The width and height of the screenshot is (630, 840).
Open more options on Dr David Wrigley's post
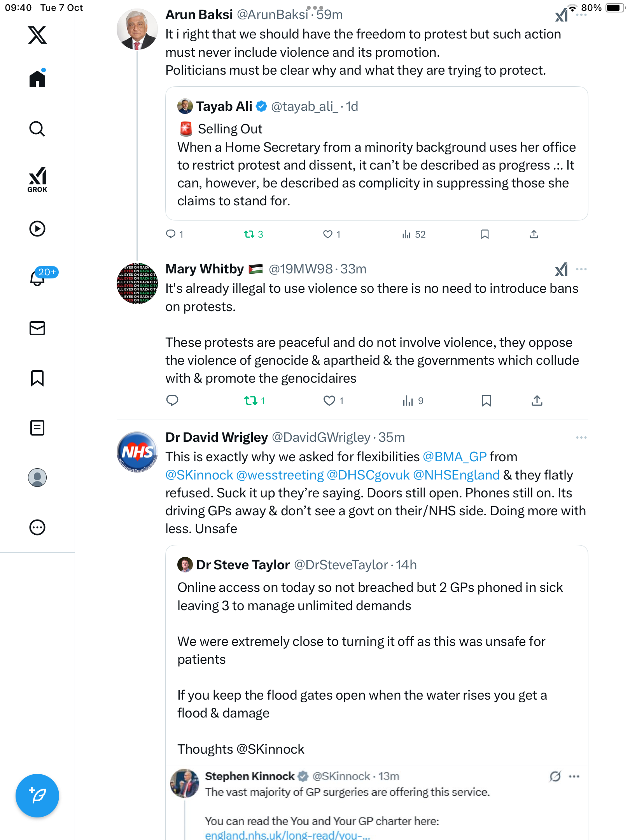pyautogui.click(x=581, y=437)
